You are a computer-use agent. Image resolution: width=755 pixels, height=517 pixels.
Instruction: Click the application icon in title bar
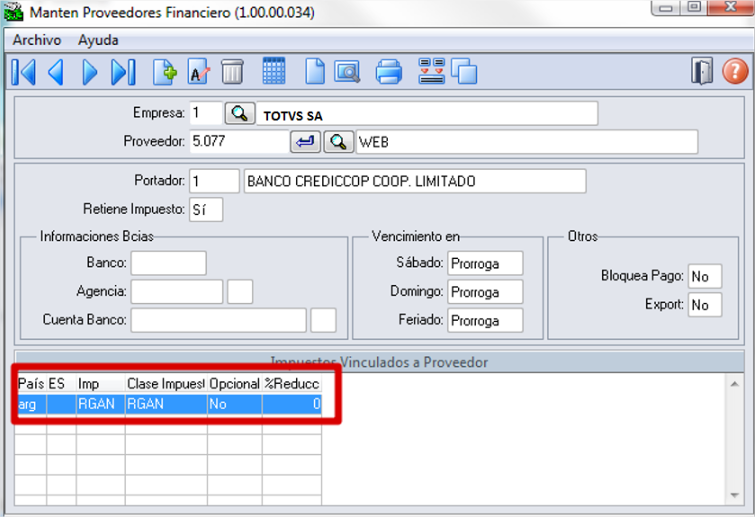pyautogui.click(x=13, y=12)
